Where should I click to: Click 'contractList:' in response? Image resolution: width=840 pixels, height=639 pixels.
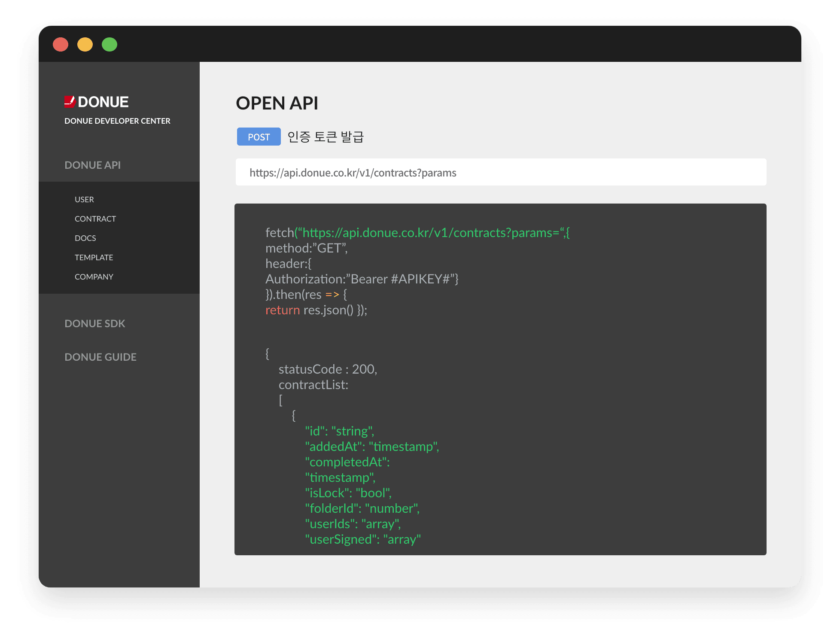[313, 385]
